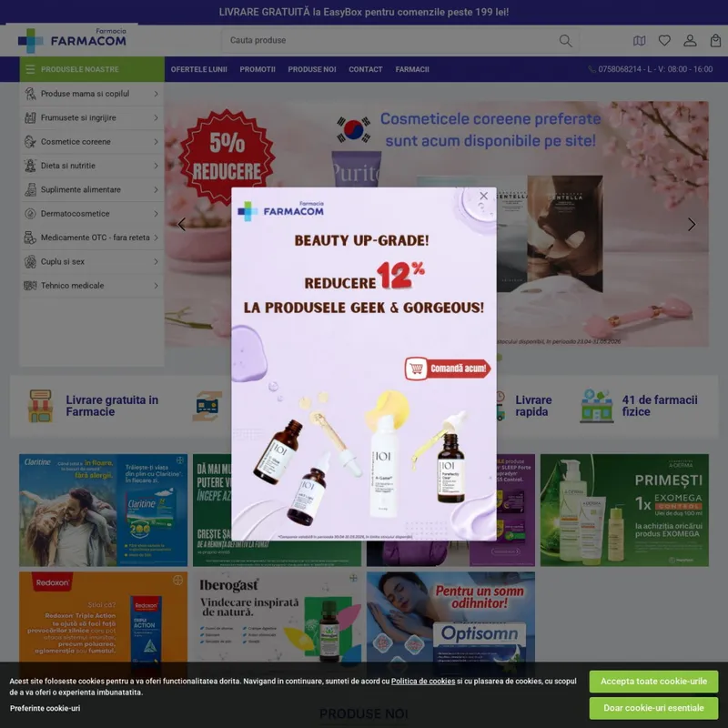Open the wishlist heart icon

click(664, 40)
